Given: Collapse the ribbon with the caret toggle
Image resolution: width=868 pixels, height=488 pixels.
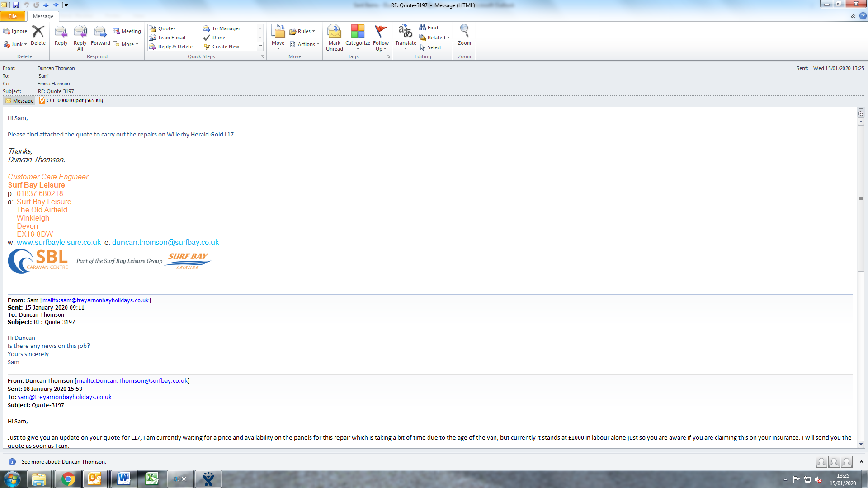Looking at the screenshot, I should 853,16.
